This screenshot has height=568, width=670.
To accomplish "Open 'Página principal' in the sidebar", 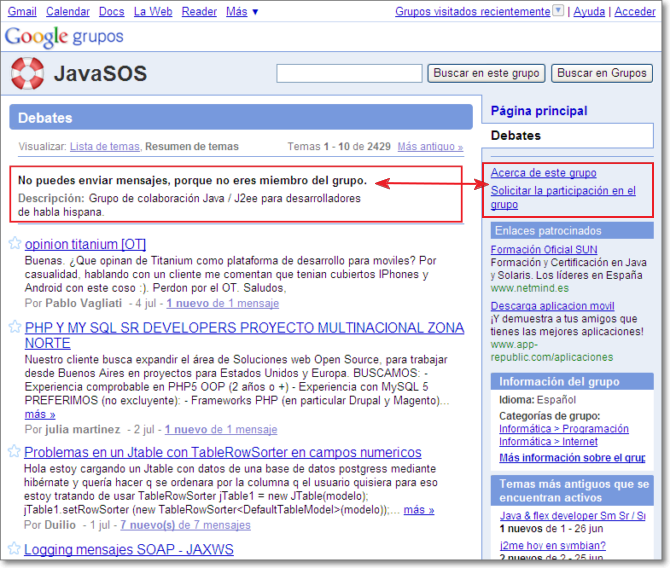I will (539, 111).
